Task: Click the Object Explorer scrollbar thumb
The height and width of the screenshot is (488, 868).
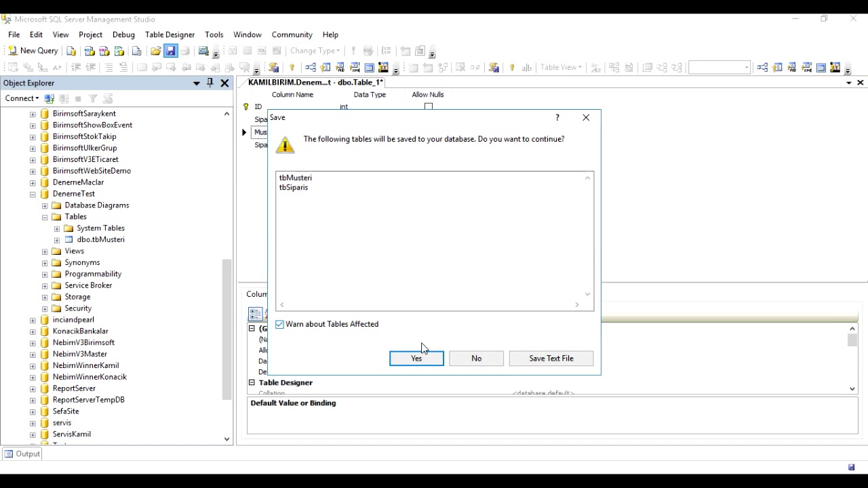Action: [226, 330]
